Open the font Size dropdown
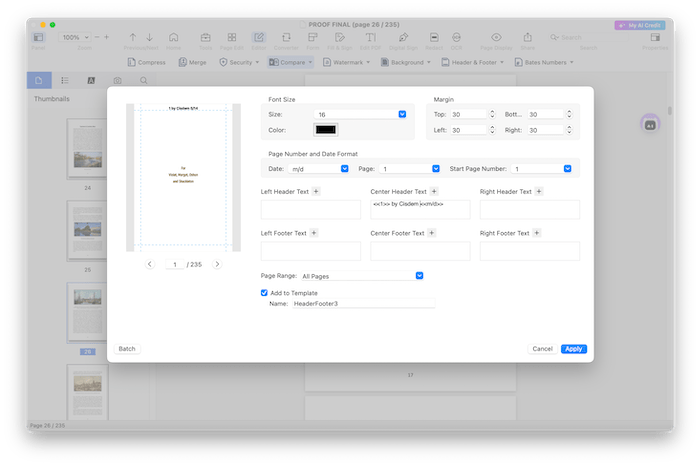Image resolution: width=700 pixels, height=466 pixels. pyautogui.click(x=402, y=115)
